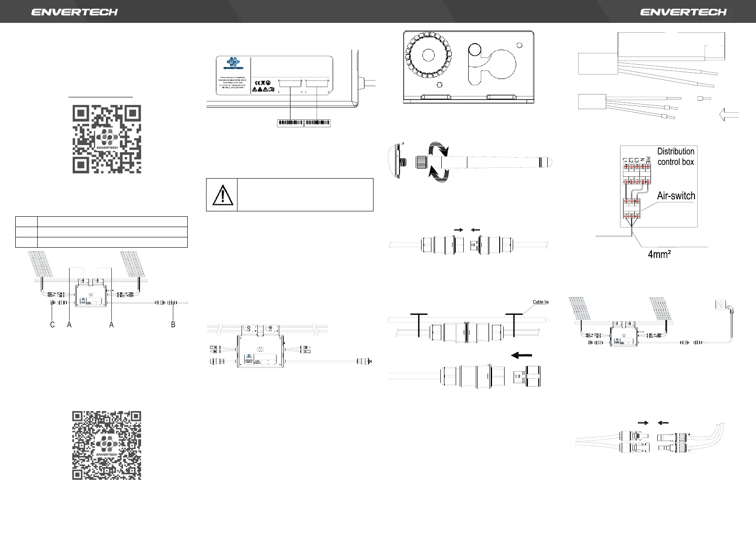Viewport: 756px width, 534px height.
Task: Click the "Cable tie" label
Action: point(541,302)
